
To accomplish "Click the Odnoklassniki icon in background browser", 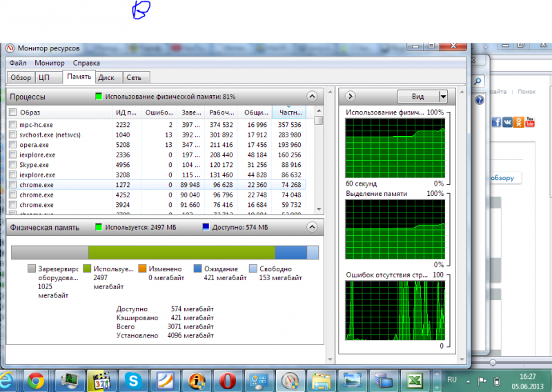I will pyautogui.click(x=519, y=122).
